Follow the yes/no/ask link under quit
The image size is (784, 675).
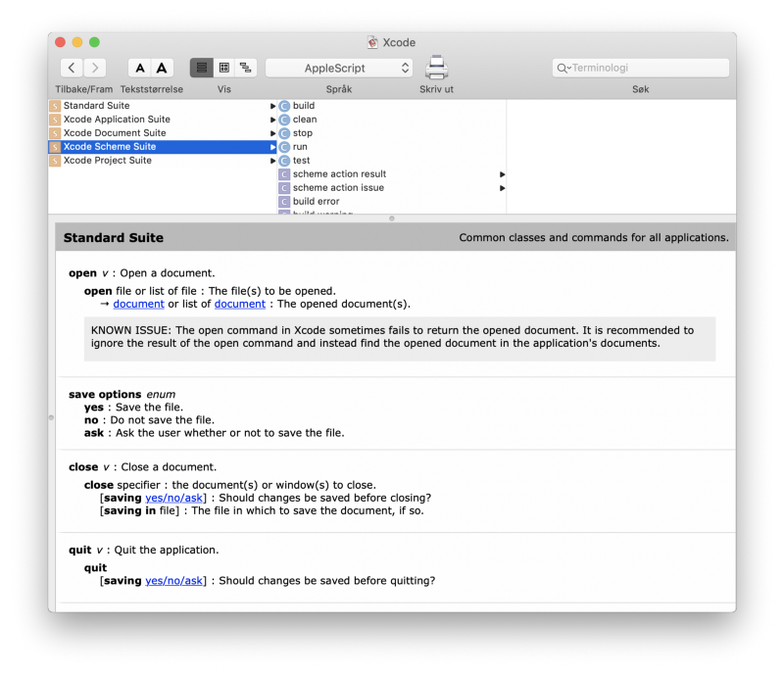click(175, 581)
